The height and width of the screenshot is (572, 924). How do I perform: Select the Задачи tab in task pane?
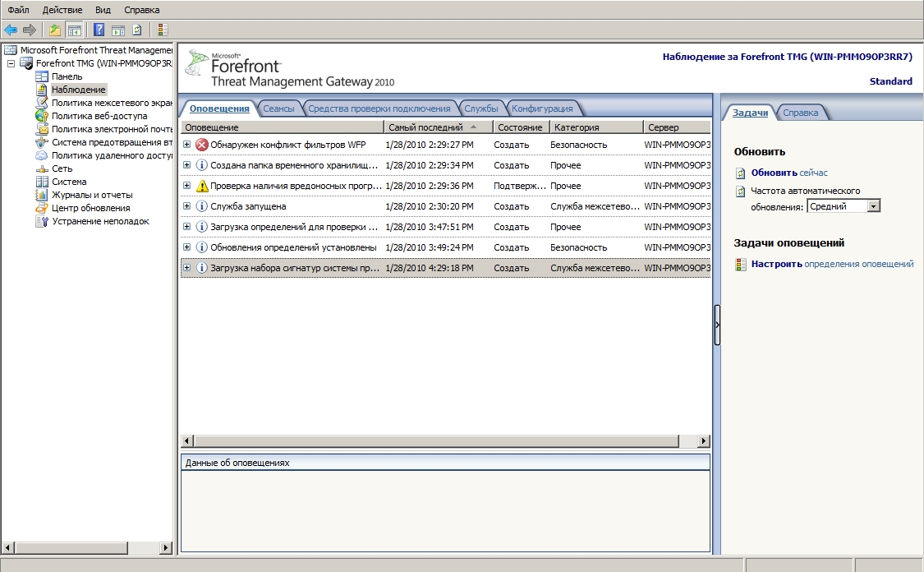click(x=750, y=113)
